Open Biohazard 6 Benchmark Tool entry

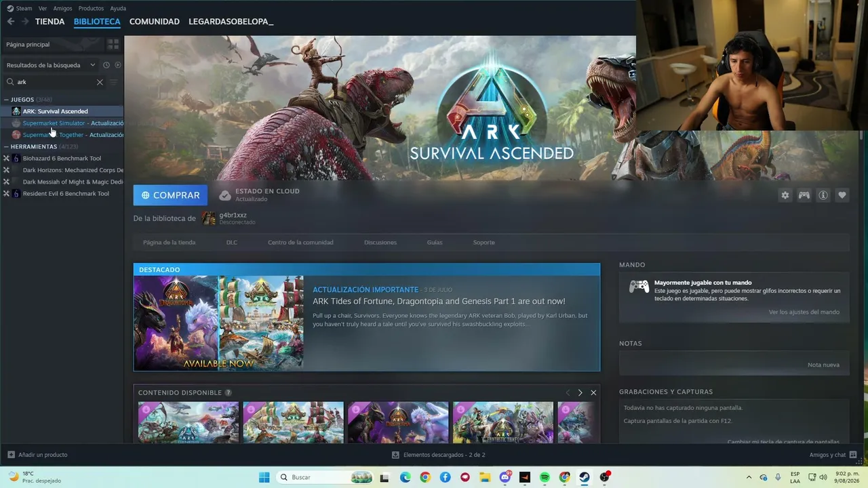pyautogui.click(x=62, y=159)
